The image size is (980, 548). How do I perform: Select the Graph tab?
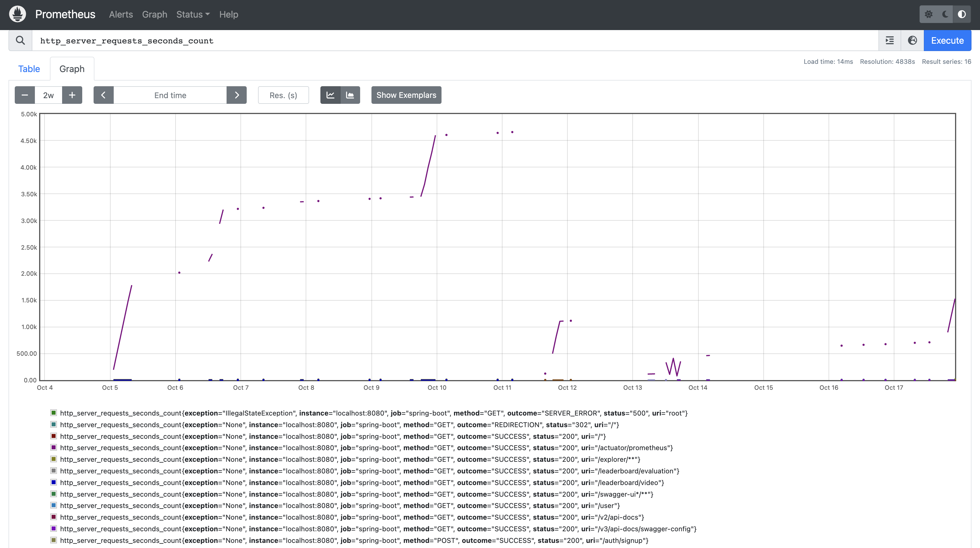click(x=72, y=69)
